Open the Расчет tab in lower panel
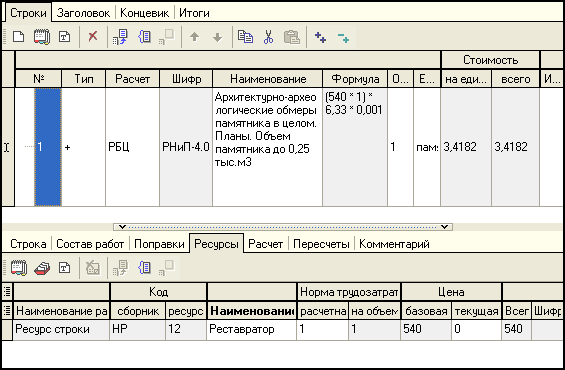Viewport: 565px width, 370px height. (266, 244)
